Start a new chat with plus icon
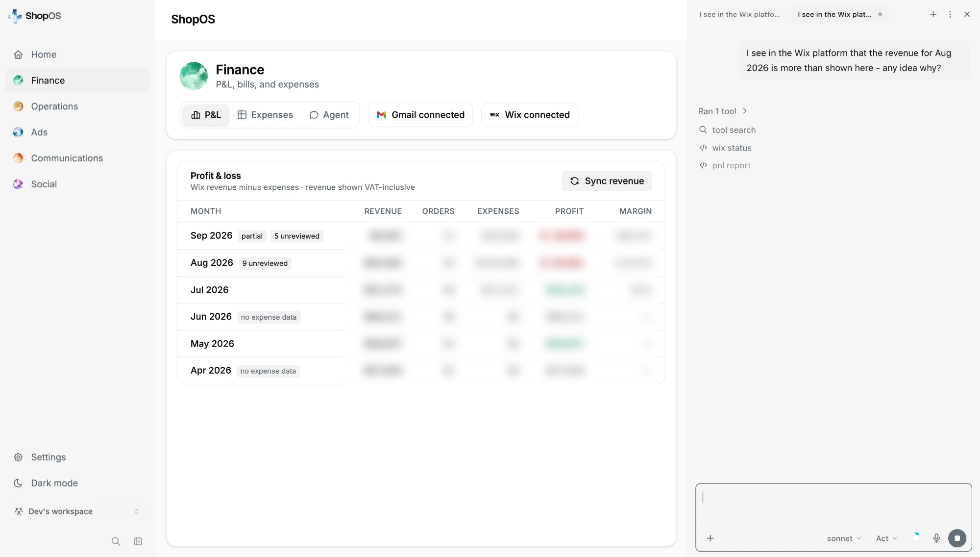This screenshot has height=557, width=980. (933, 15)
